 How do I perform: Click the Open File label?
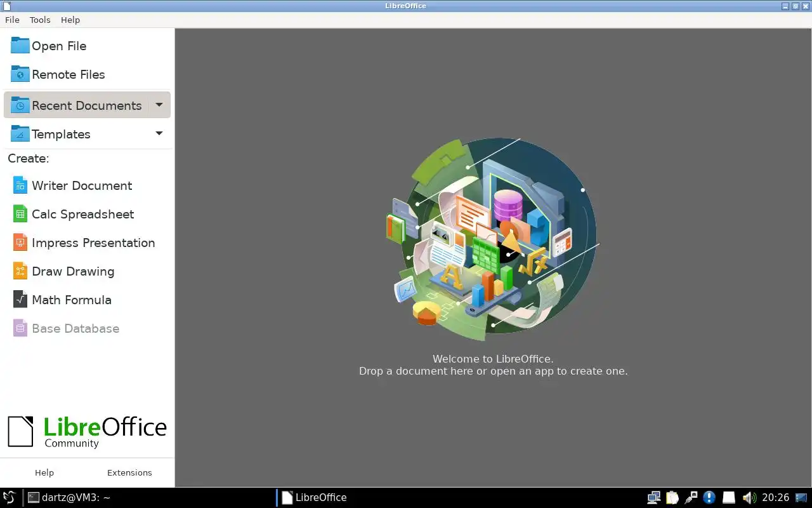[59, 46]
